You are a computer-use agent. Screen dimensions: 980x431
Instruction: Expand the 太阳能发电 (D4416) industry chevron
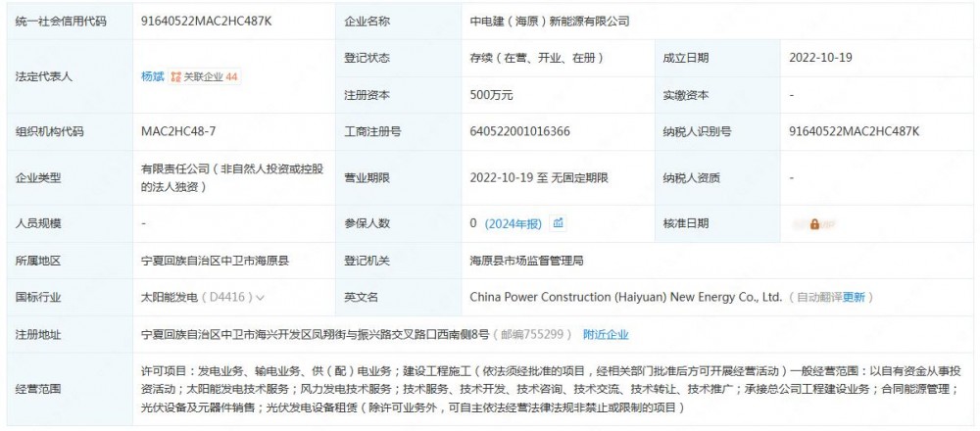pyautogui.click(x=261, y=298)
